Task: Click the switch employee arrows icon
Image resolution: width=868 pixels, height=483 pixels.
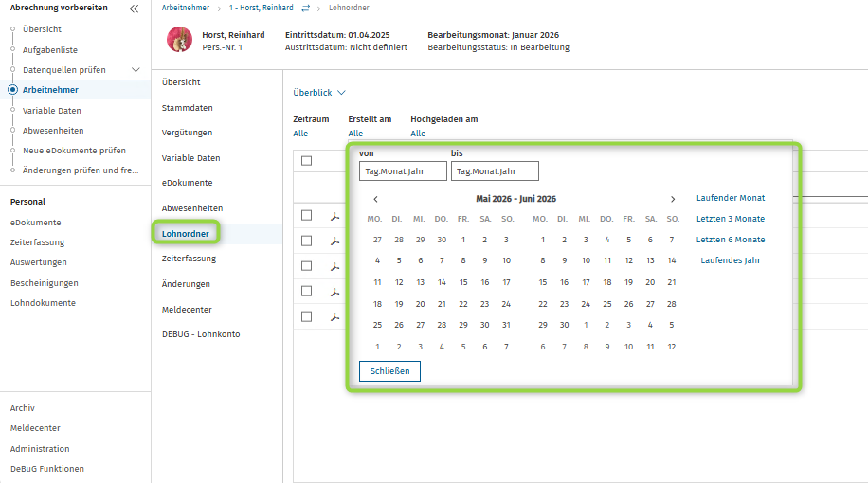Action: (x=305, y=8)
